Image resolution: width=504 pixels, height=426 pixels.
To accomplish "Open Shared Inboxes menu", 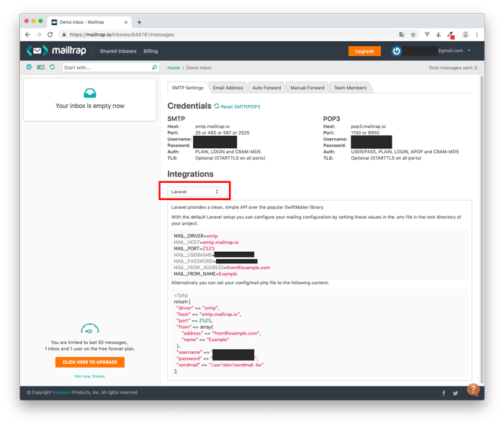I will pos(118,51).
